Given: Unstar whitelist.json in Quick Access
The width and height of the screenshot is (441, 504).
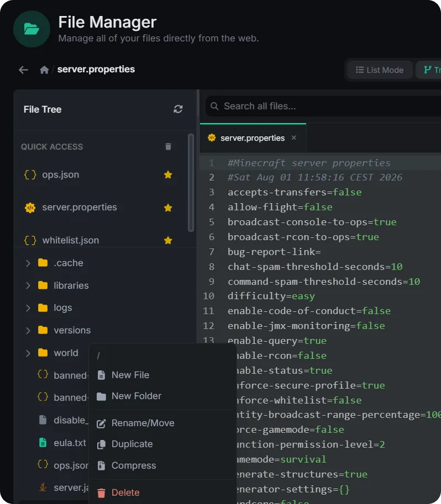Looking at the screenshot, I should tap(168, 241).
